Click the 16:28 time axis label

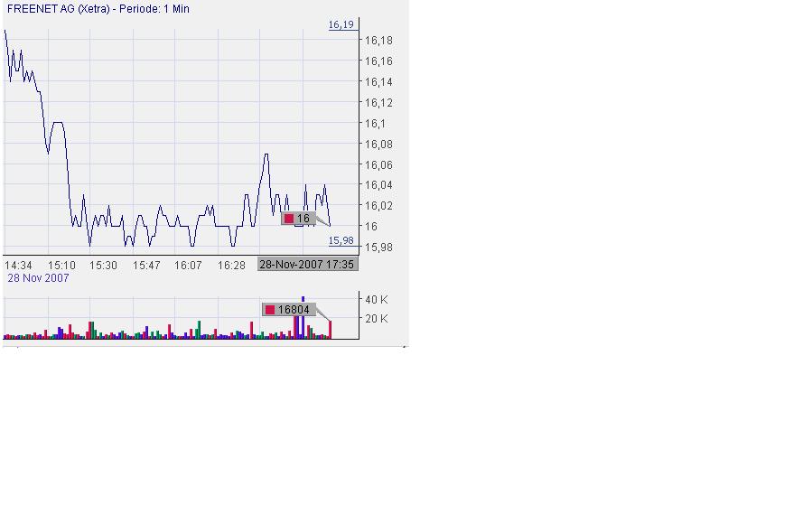(x=231, y=266)
